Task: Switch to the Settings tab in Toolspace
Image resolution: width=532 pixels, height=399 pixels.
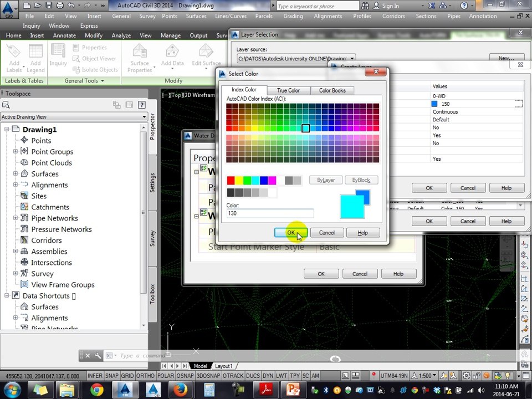Action: pyautogui.click(x=153, y=183)
